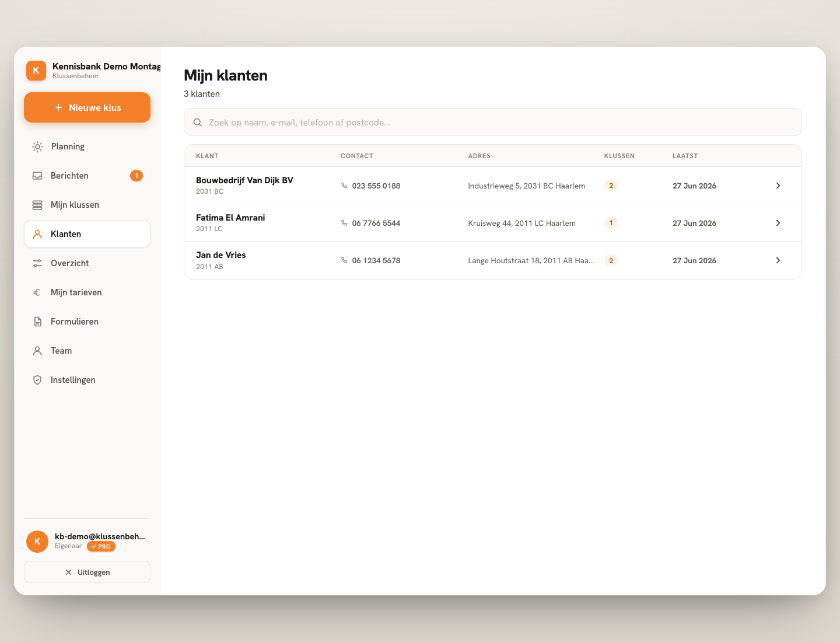Click the Mijn klussen stack icon
Image resolution: width=840 pixels, height=642 pixels.
click(37, 205)
